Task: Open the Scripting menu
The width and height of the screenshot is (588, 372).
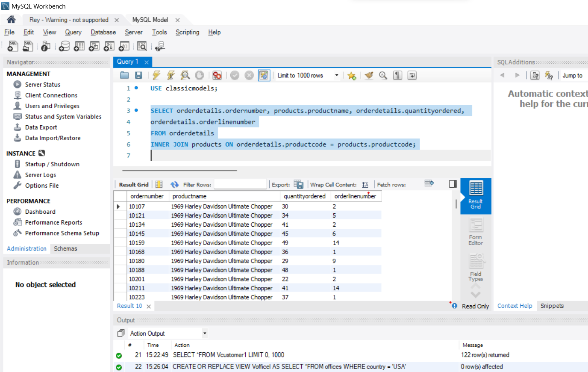Action: [187, 32]
